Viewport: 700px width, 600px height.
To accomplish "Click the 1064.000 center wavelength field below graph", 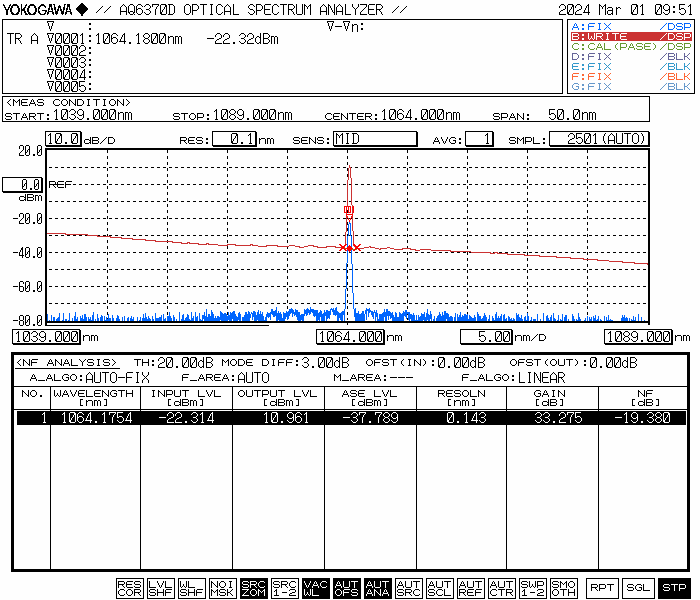I will point(350,338).
